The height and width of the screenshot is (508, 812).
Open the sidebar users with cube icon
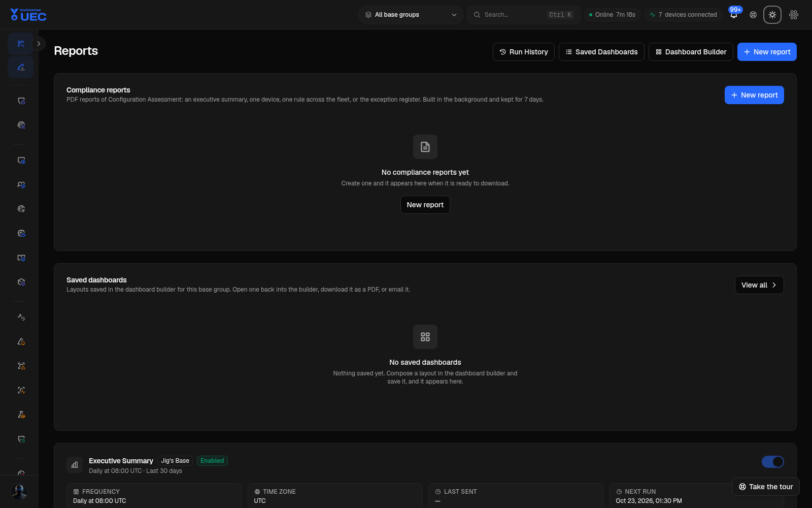pos(21,185)
